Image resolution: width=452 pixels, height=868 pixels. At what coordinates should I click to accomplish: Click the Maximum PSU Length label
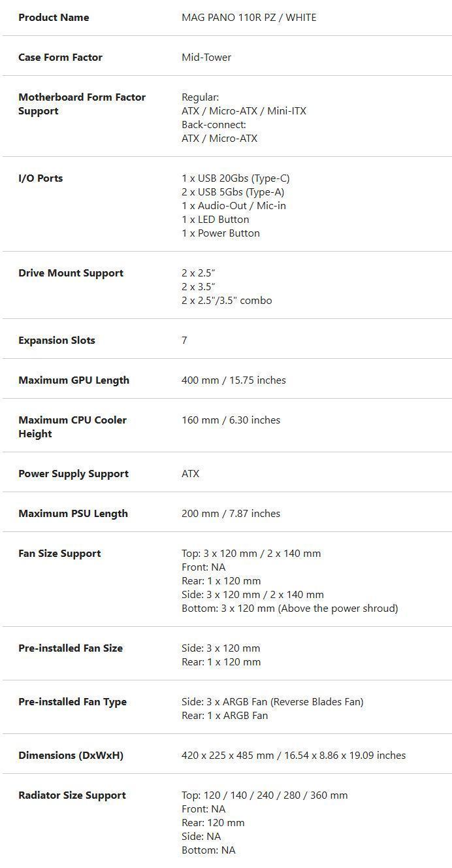pos(73,514)
